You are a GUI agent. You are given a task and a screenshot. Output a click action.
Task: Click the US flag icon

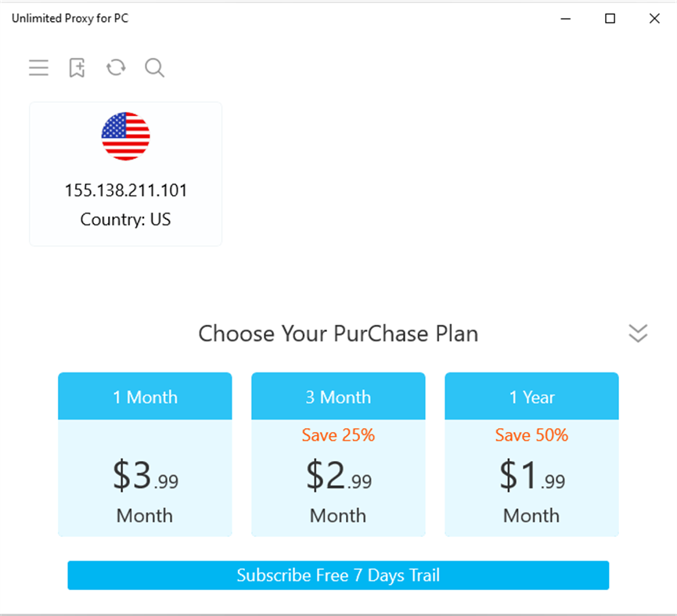tap(125, 135)
